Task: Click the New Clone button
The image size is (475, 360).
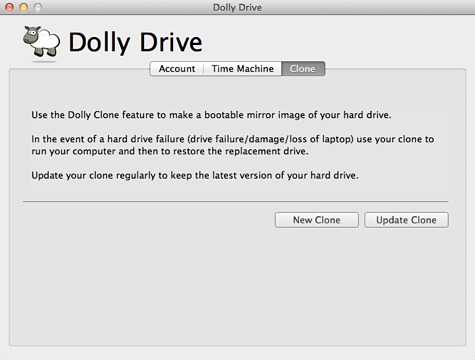Action: tap(317, 220)
